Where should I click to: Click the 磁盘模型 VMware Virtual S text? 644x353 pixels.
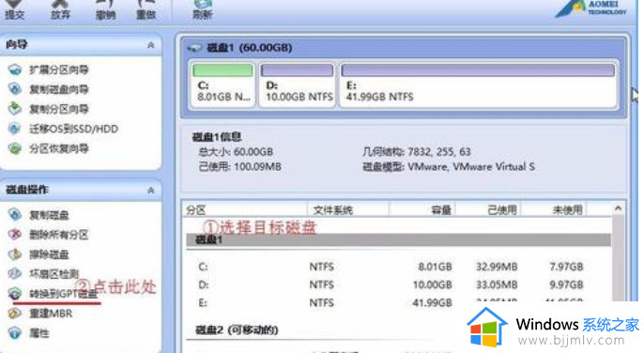449,167
